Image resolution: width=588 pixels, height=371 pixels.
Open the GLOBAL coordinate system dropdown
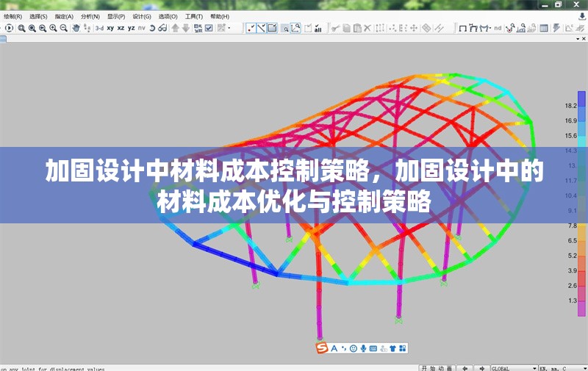(514, 368)
